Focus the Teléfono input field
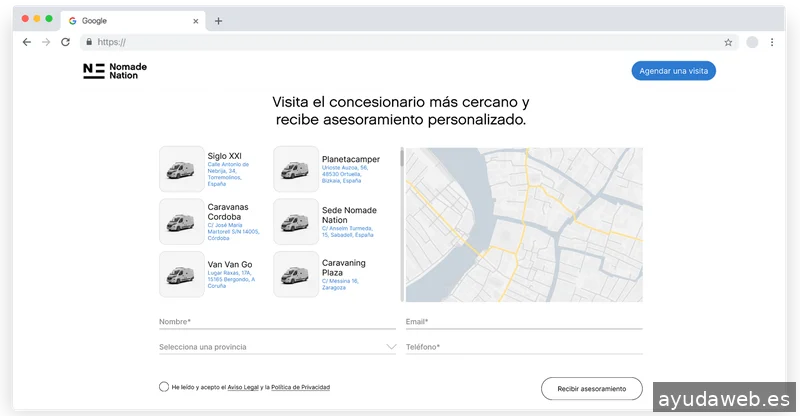 pyautogui.click(x=524, y=347)
